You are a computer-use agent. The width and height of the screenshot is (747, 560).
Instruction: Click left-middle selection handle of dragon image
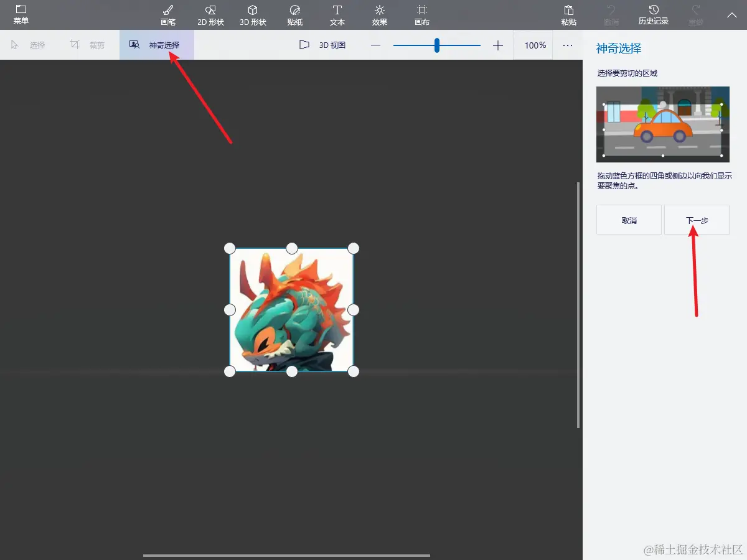[230, 309]
